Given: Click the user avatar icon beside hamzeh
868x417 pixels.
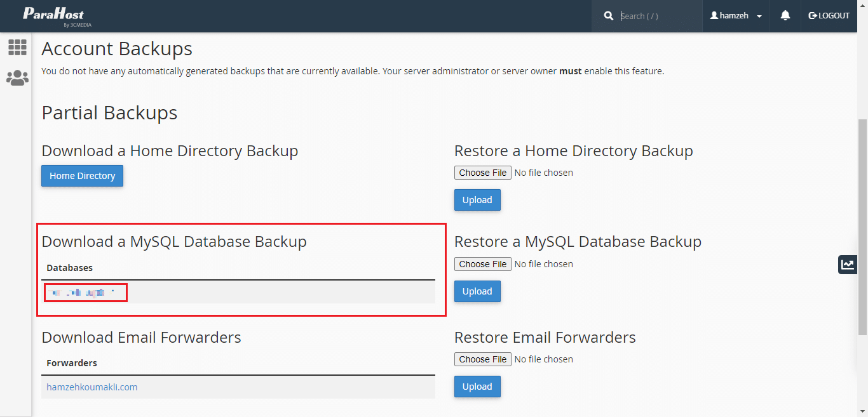Looking at the screenshot, I should (714, 16).
